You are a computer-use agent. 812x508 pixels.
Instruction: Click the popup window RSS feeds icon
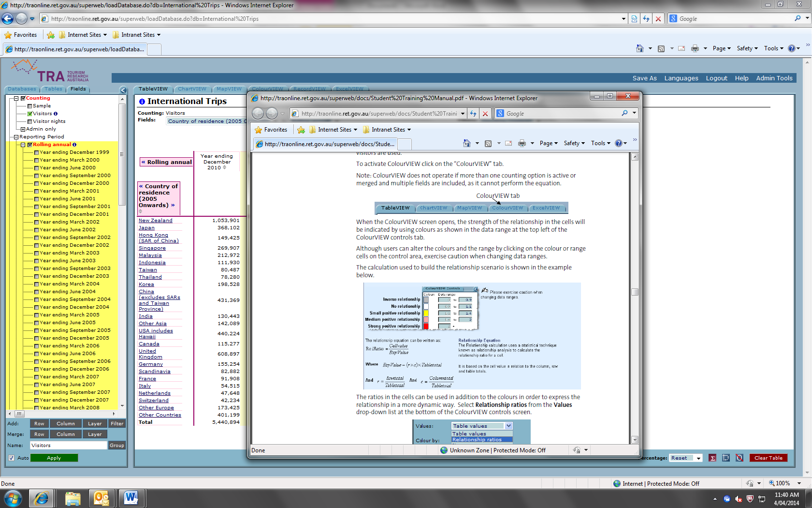tap(488, 143)
